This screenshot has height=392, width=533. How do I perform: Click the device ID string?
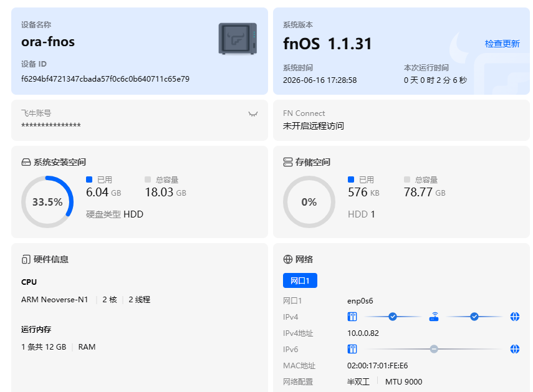click(105, 79)
